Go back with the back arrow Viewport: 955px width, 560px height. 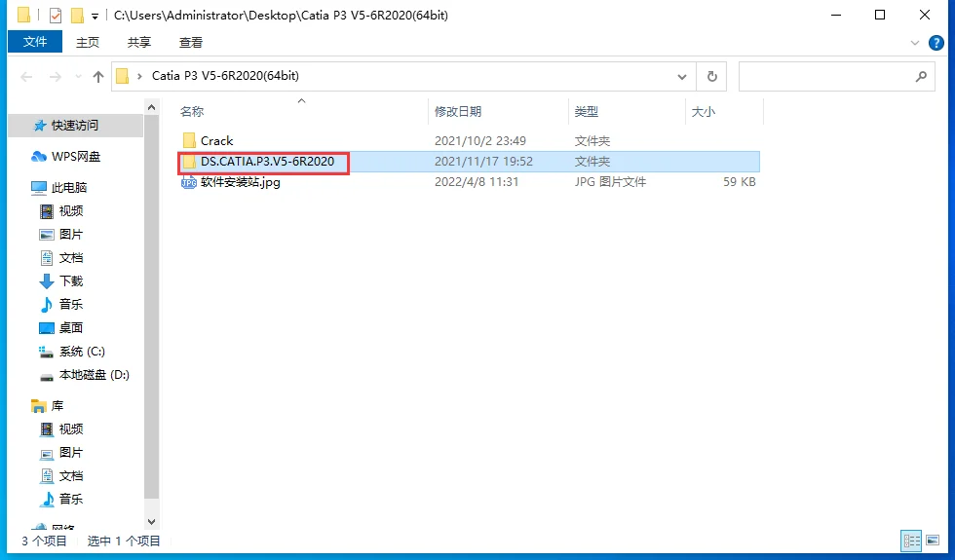[x=26, y=77]
